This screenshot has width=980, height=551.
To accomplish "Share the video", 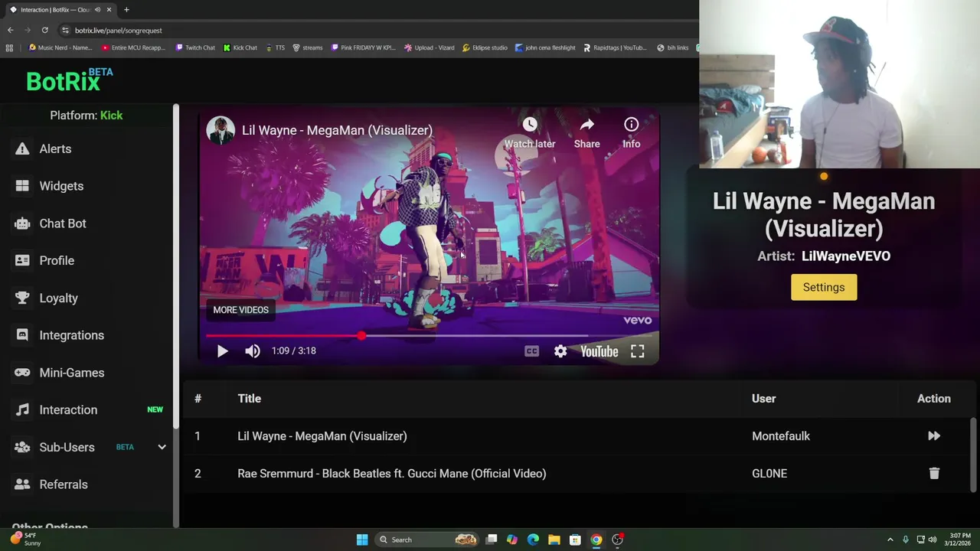I will [x=586, y=133].
